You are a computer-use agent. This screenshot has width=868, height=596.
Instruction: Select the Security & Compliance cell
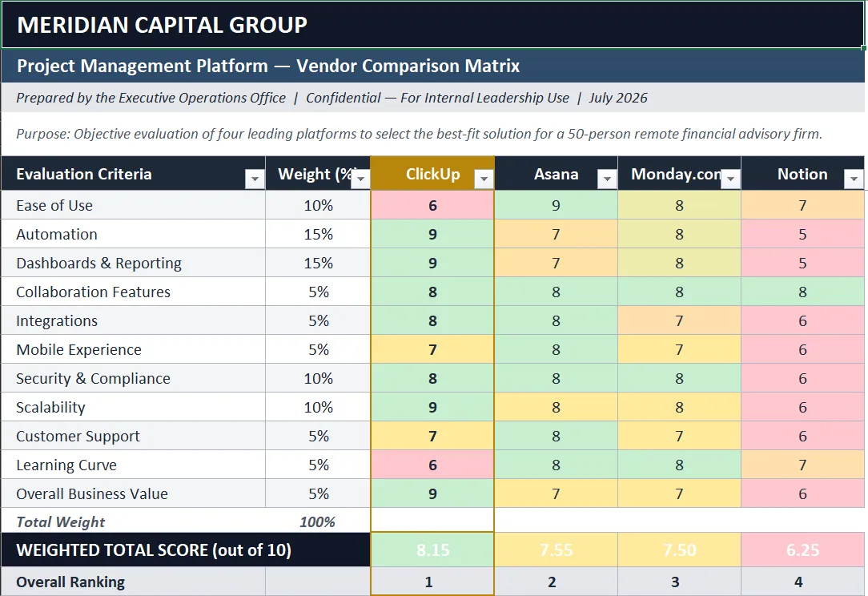click(x=134, y=378)
